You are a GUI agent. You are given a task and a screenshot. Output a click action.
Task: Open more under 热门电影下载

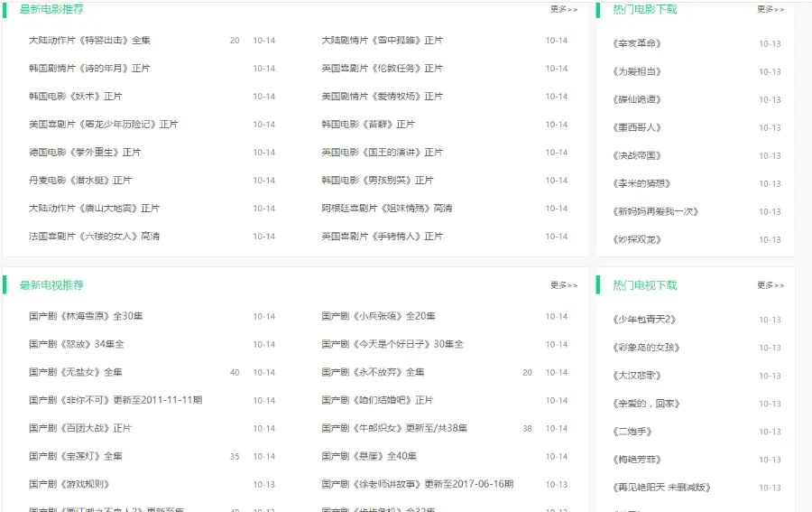coord(770,9)
